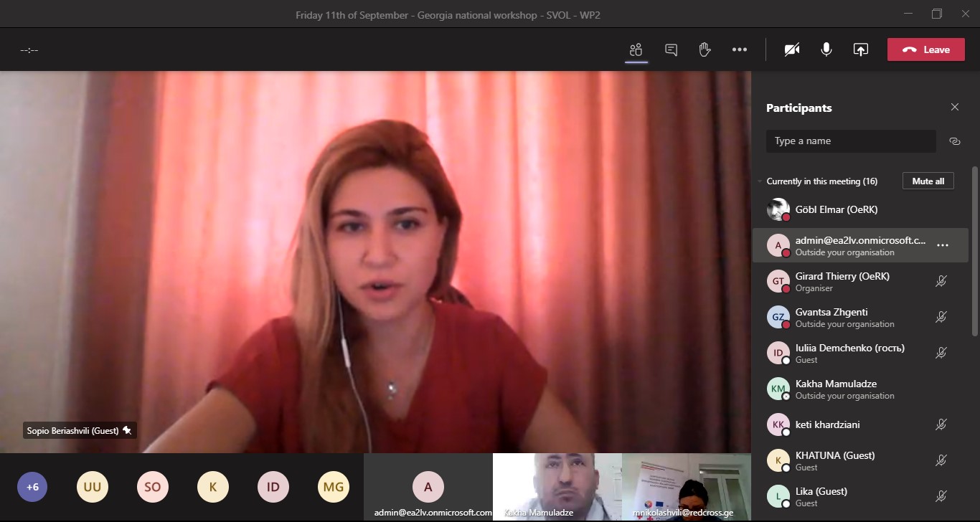Click muted mic icon beside Girard Thierry
This screenshot has height=522, width=980.
pyautogui.click(x=941, y=281)
